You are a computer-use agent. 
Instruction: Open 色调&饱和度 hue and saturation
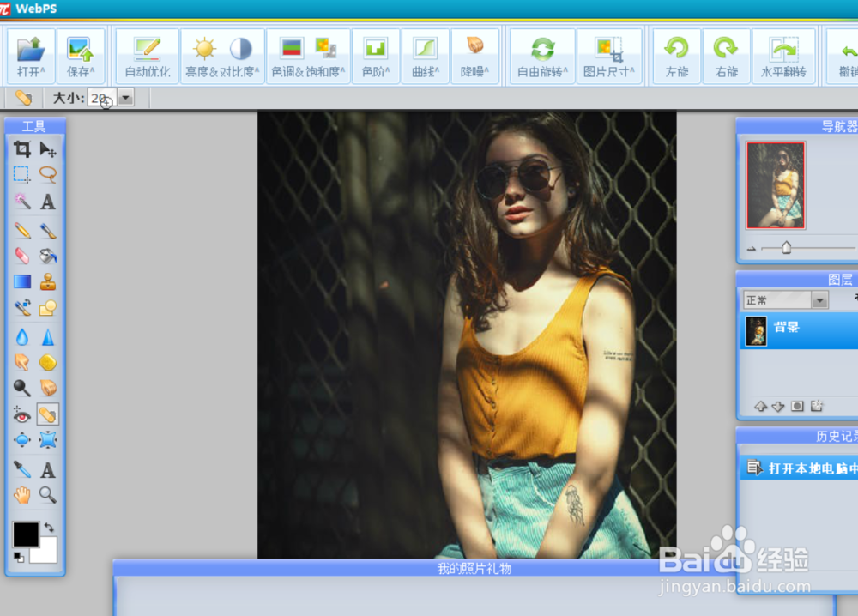[x=308, y=57]
